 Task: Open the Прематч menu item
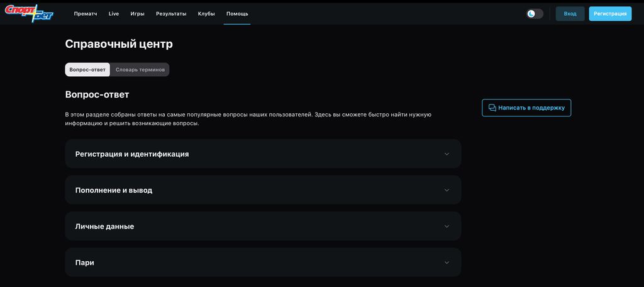(x=86, y=14)
